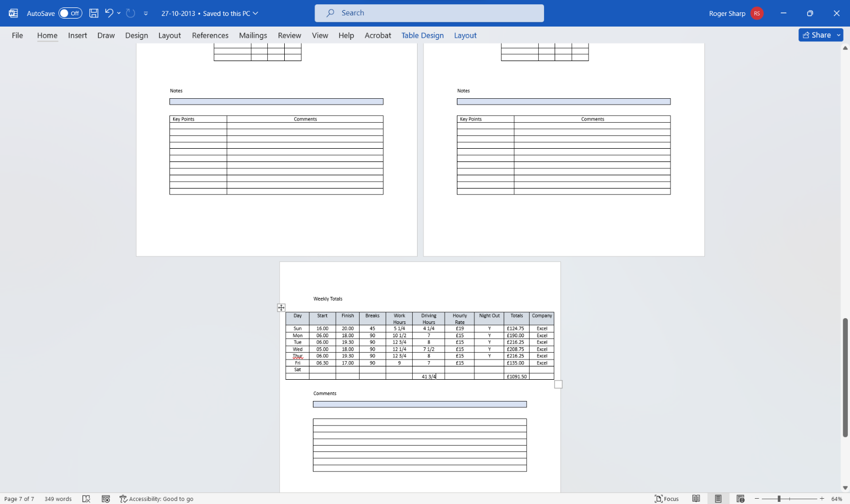
Task: Expand the Customize Quick Access Toolbar dropdown
Action: 145,13
